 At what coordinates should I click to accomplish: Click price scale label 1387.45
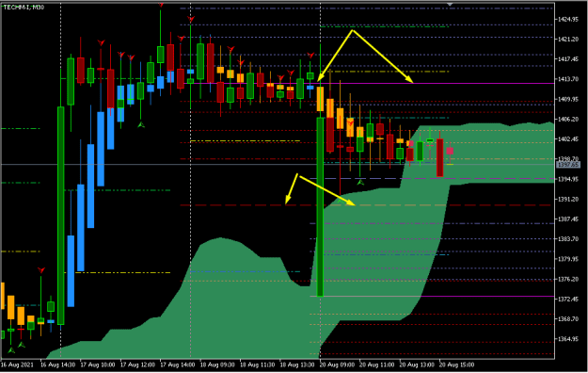pyautogui.click(x=568, y=219)
